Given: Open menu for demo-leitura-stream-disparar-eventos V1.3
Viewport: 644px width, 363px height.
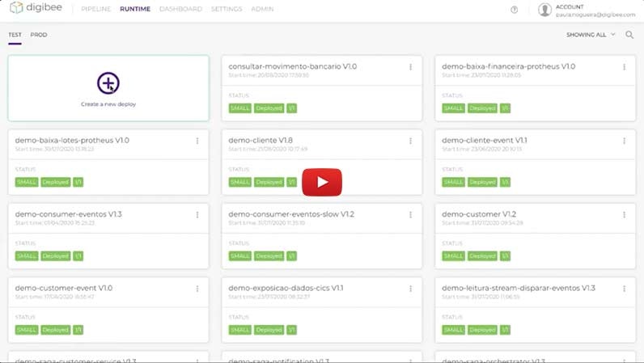Looking at the screenshot, I should [x=624, y=289].
